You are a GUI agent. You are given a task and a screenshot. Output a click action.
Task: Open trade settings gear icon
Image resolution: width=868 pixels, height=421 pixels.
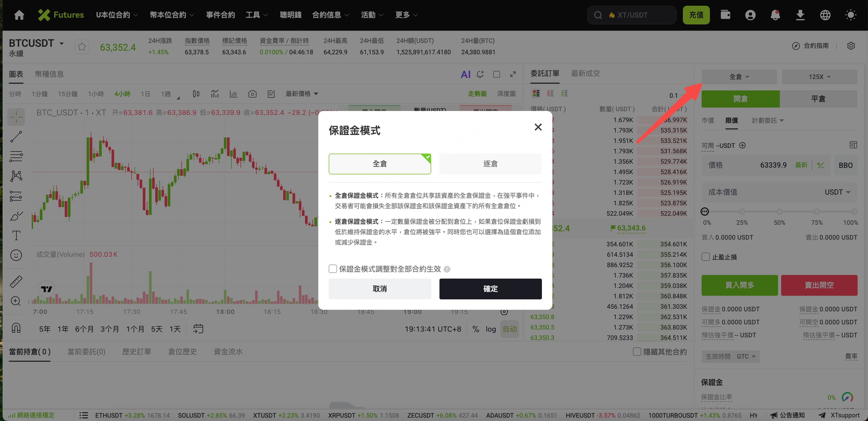(851, 46)
